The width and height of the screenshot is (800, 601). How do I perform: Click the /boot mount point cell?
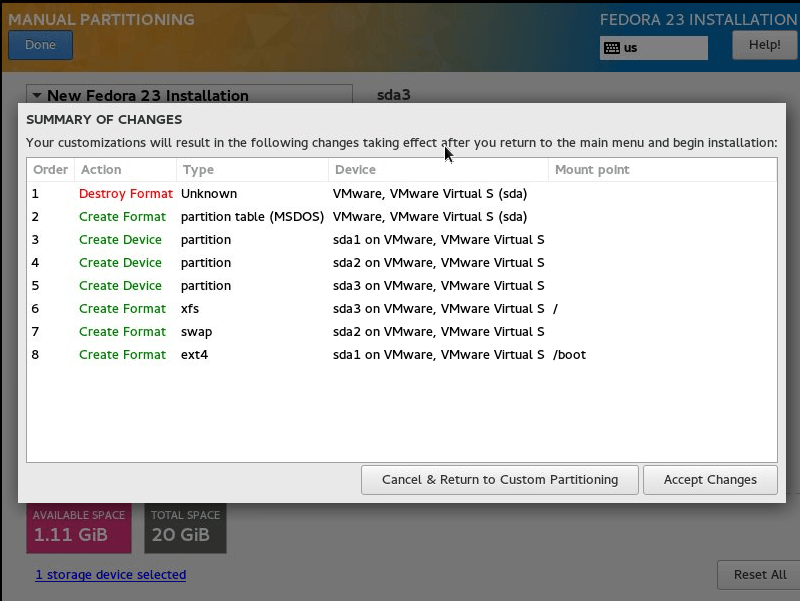pos(569,355)
